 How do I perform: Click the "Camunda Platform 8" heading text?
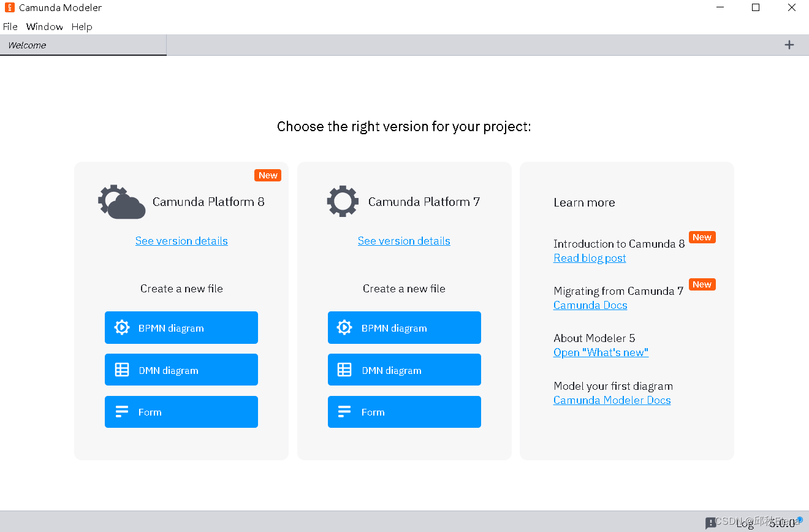point(208,202)
